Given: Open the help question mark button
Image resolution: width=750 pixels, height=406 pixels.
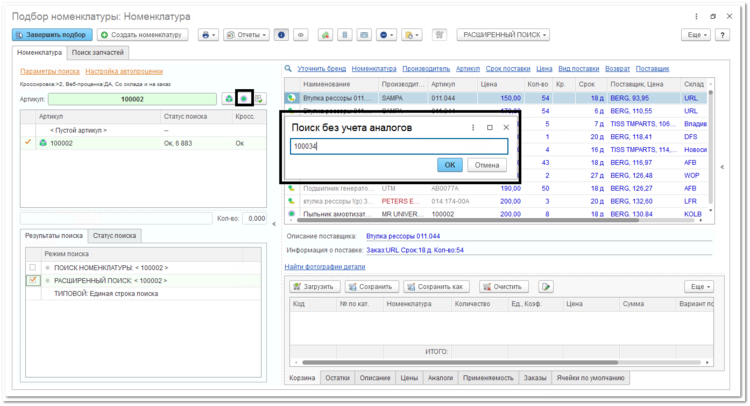Looking at the screenshot, I should pyautogui.click(x=722, y=35).
